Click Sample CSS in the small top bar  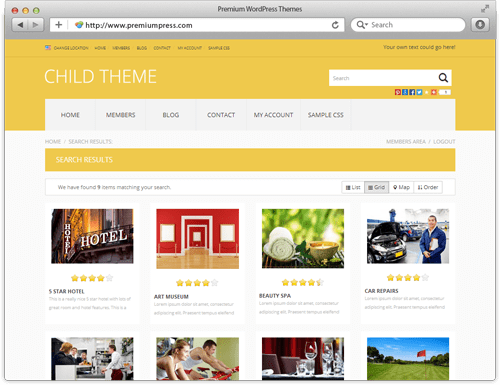(x=219, y=48)
